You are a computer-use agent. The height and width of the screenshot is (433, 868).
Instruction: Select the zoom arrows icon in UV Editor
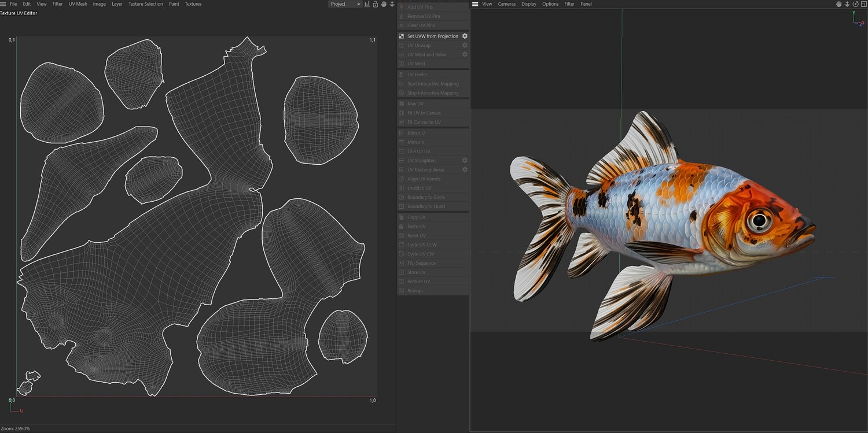pos(392,4)
